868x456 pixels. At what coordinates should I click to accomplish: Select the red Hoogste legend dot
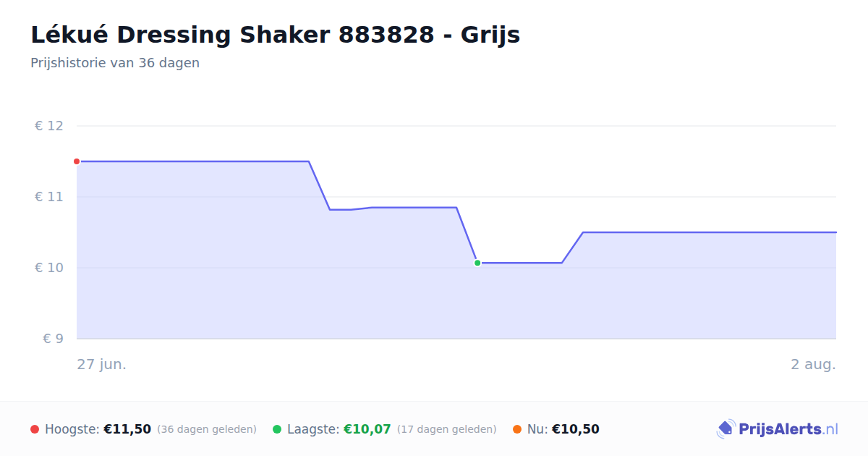[x=35, y=429]
